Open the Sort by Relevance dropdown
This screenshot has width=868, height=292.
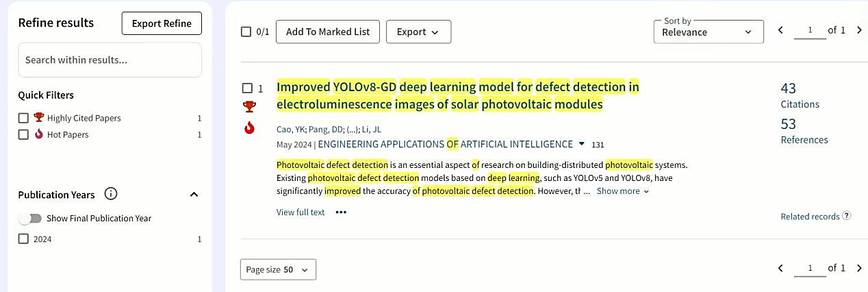(x=708, y=32)
